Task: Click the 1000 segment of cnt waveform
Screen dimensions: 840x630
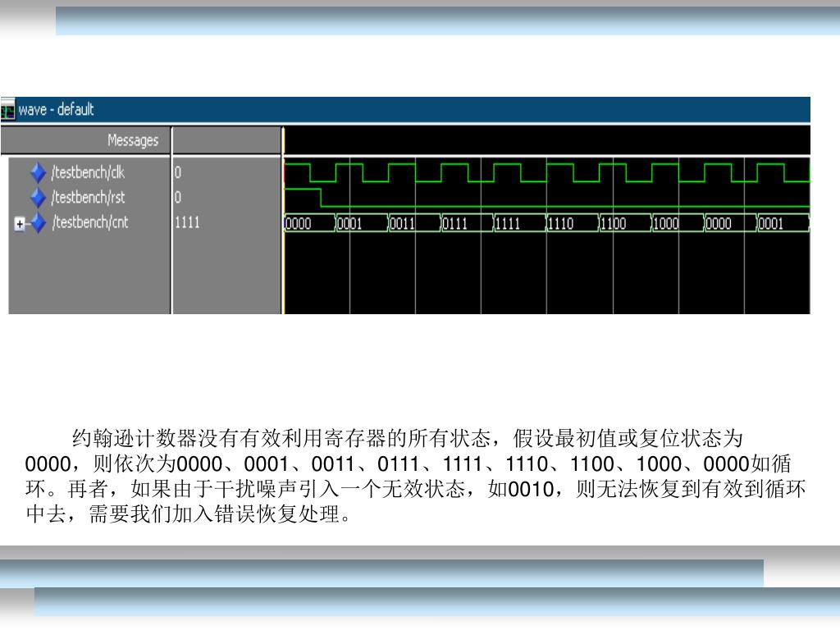Action: (677, 223)
